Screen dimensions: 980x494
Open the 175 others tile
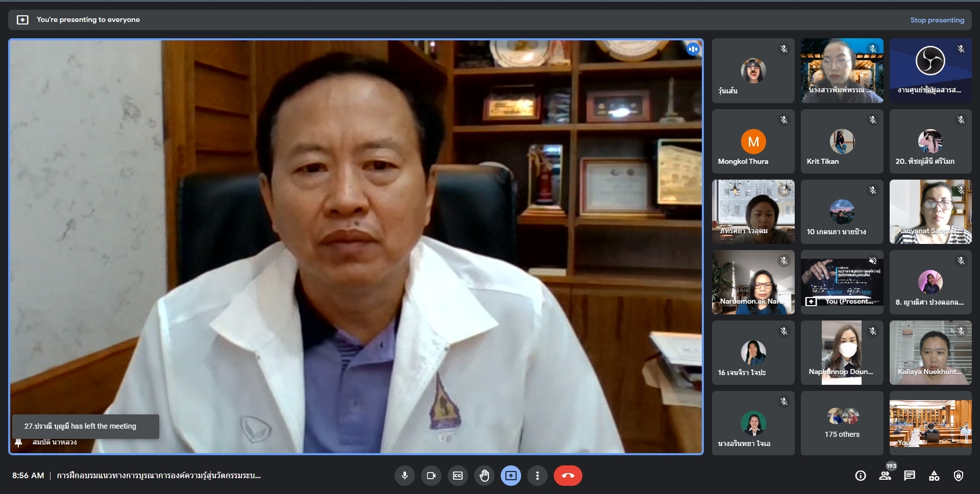[842, 423]
